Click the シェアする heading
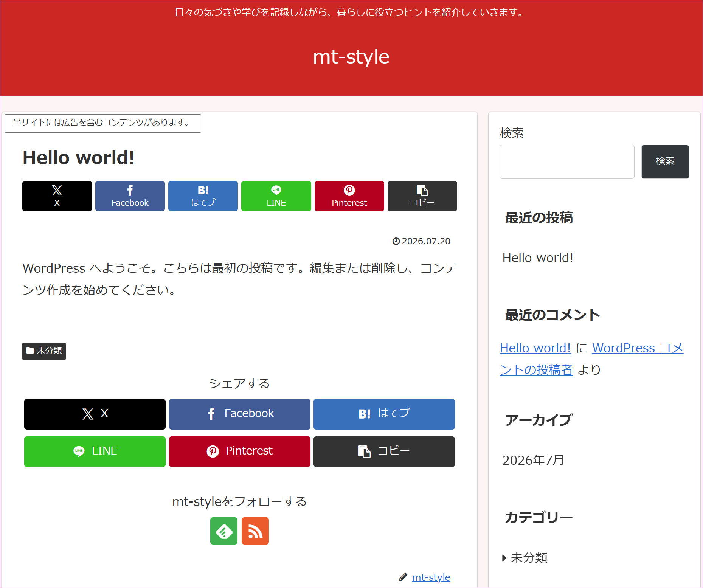703x588 pixels. point(240,383)
